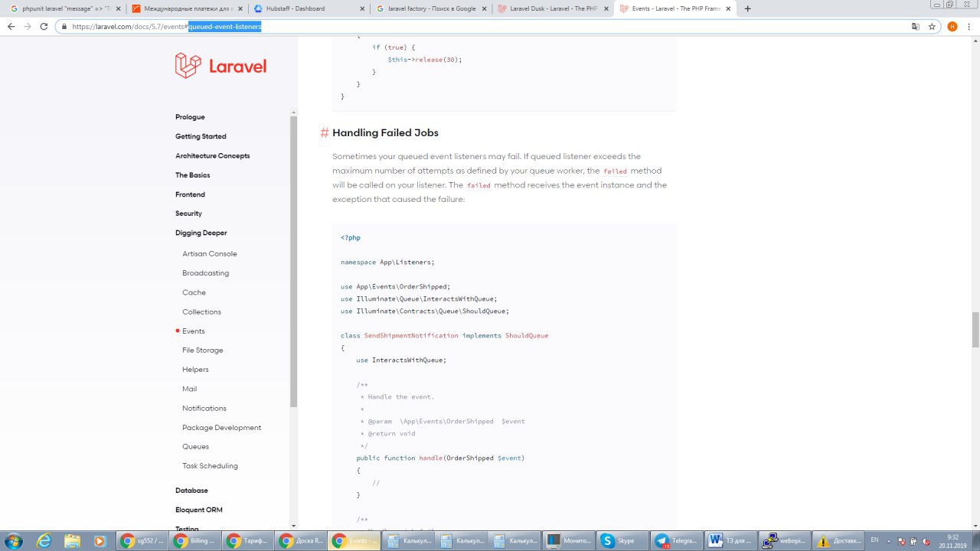
Task: Expand The Basics sidebar section
Action: click(x=192, y=175)
